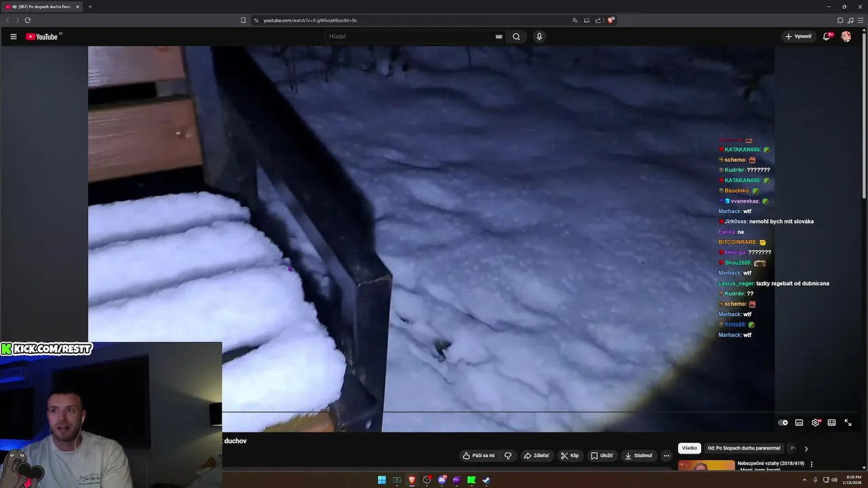Open Brave Shields lion icon
Image resolution: width=868 pixels, height=488 pixels.
pos(610,20)
